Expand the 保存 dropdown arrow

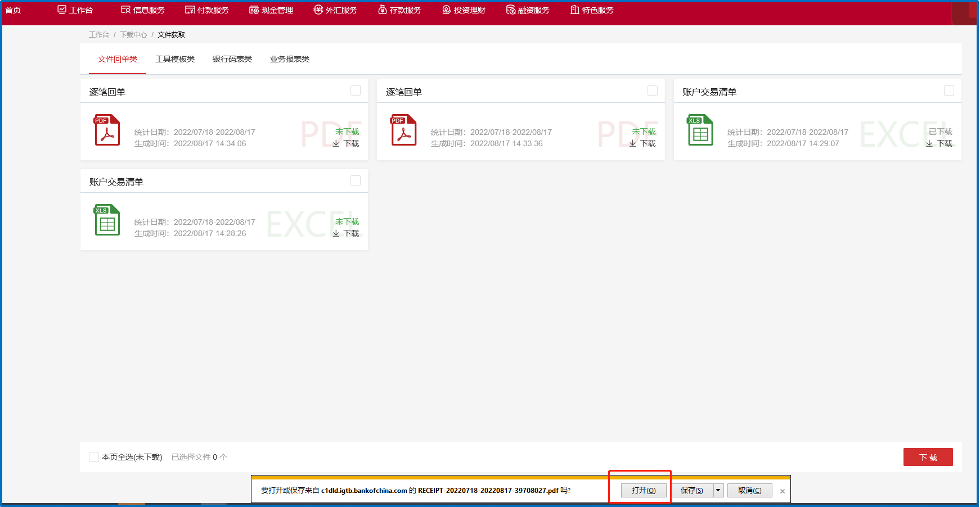(718, 490)
